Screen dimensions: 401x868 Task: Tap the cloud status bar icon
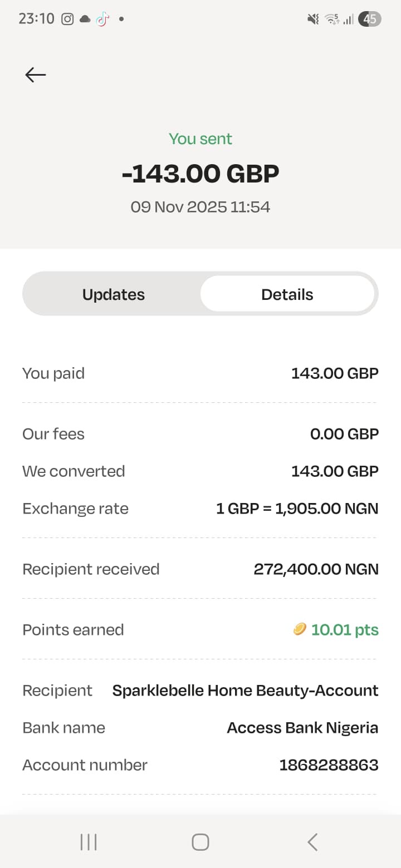(85, 19)
